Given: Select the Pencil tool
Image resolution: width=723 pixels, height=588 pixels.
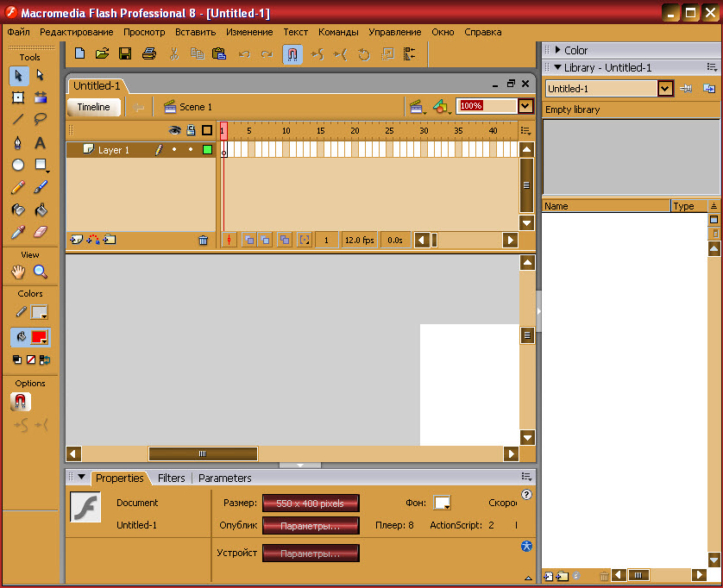Looking at the screenshot, I should 18,187.
